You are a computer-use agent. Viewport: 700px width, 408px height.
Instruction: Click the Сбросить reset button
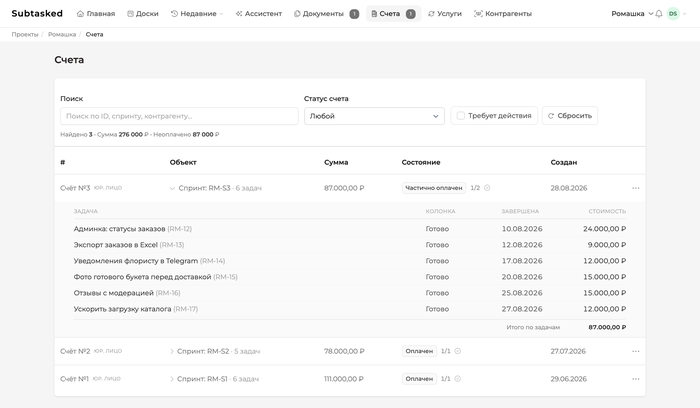pyautogui.click(x=570, y=116)
